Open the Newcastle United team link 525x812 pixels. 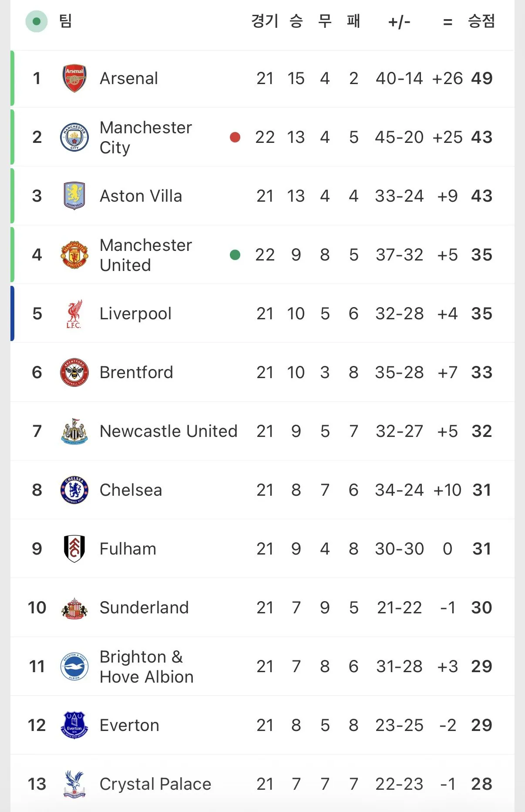point(168,431)
